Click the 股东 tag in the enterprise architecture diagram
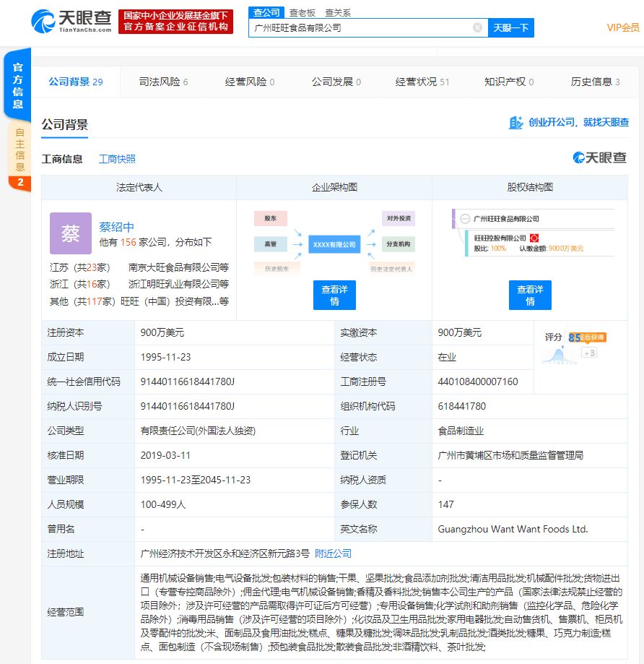The image size is (644, 664). click(x=271, y=218)
